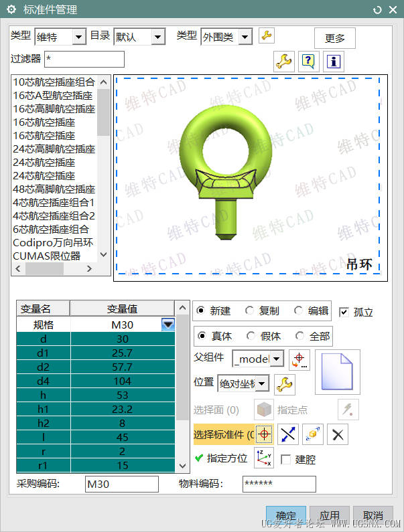Screen dimensions: 404x532
Task: Click the black X delete icon
Action: (x=338, y=434)
